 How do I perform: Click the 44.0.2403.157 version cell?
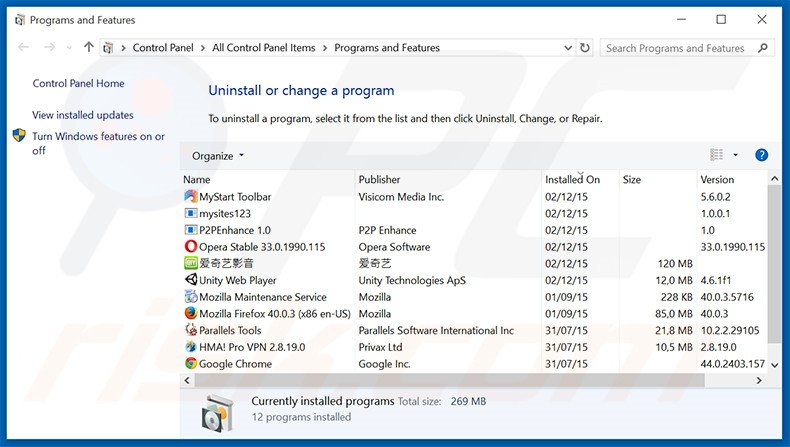click(733, 363)
